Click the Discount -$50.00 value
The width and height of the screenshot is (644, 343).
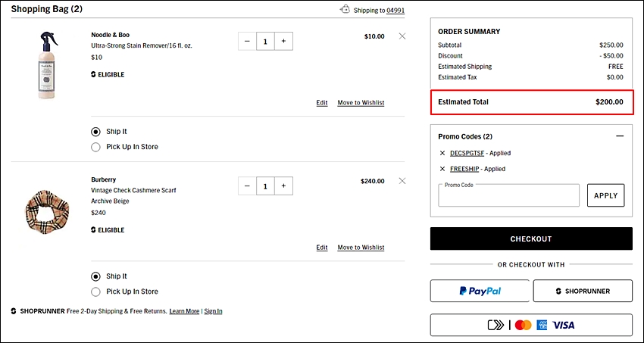pos(611,56)
